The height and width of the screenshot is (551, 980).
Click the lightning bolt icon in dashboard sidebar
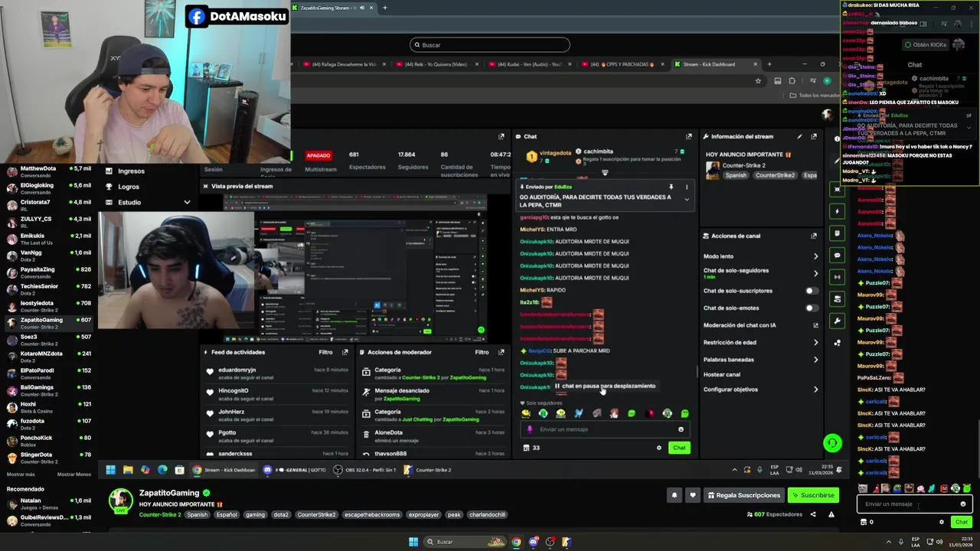coord(837,211)
